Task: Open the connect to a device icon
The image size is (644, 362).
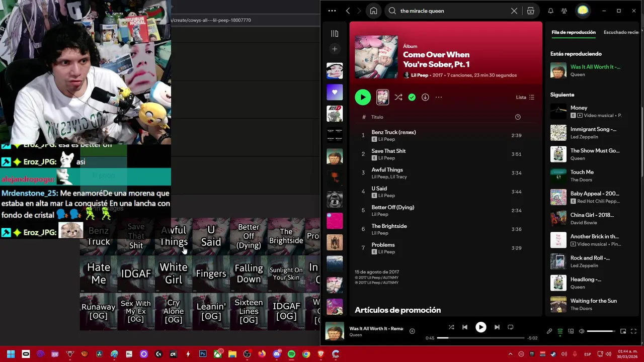Action: pos(571,331)
